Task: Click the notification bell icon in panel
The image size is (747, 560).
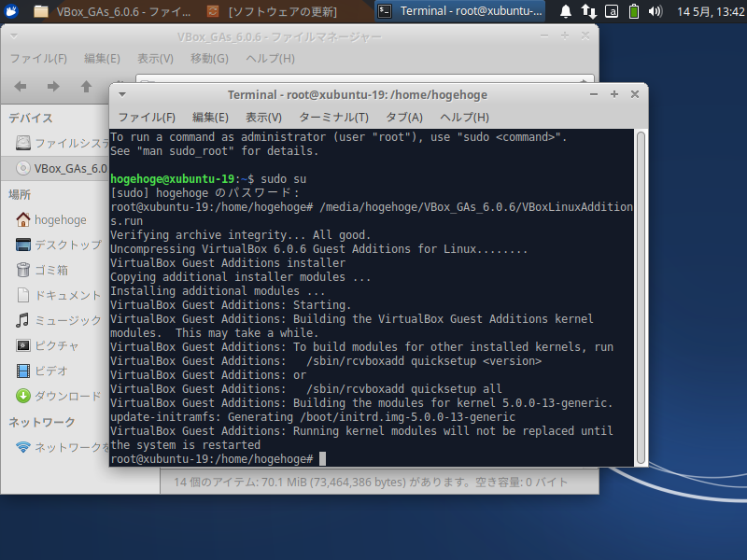Action: pos(566,11)
